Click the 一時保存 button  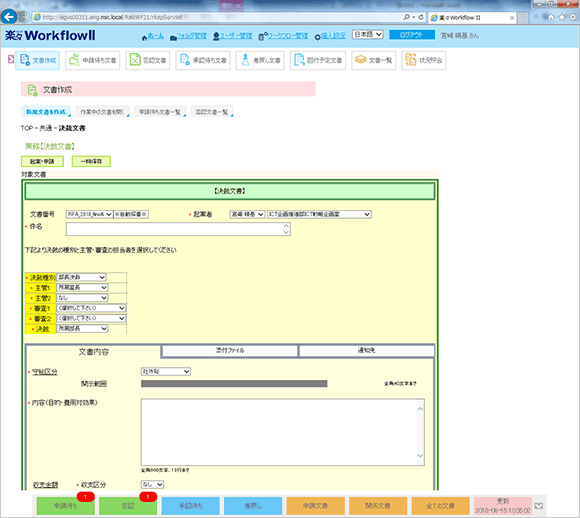pos(91,161)
